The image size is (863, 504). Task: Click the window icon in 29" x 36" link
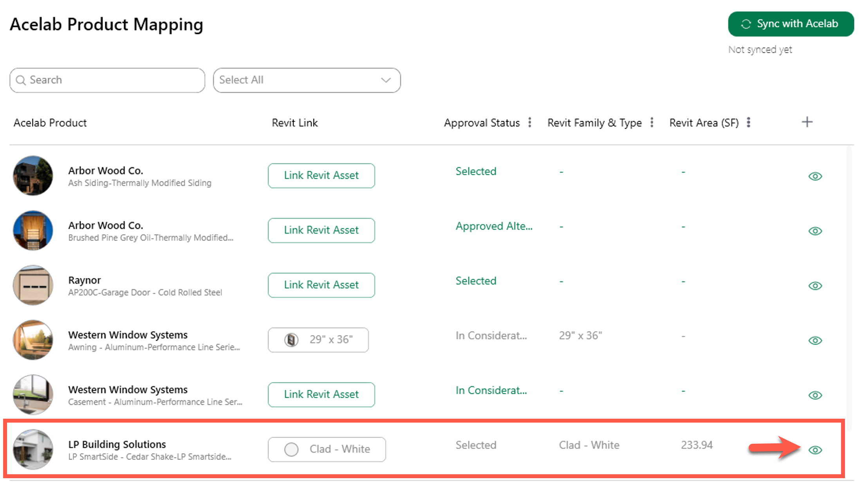(x=291, y=340)
